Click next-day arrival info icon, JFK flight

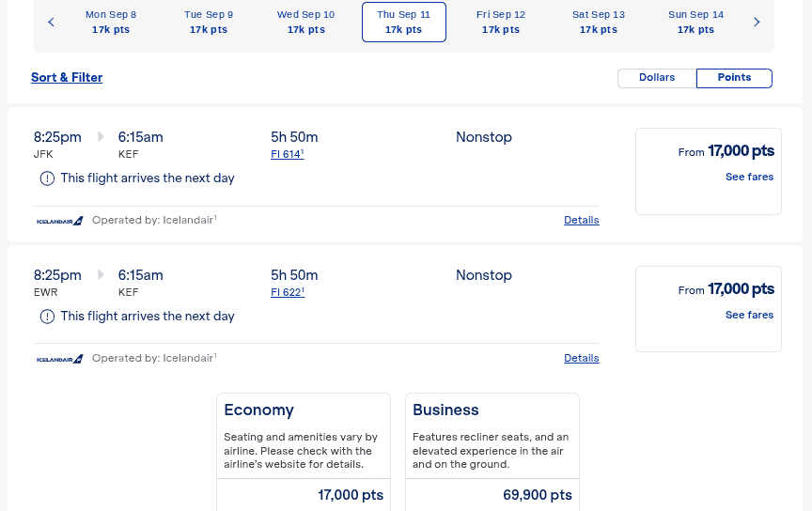tap(47, 178)
